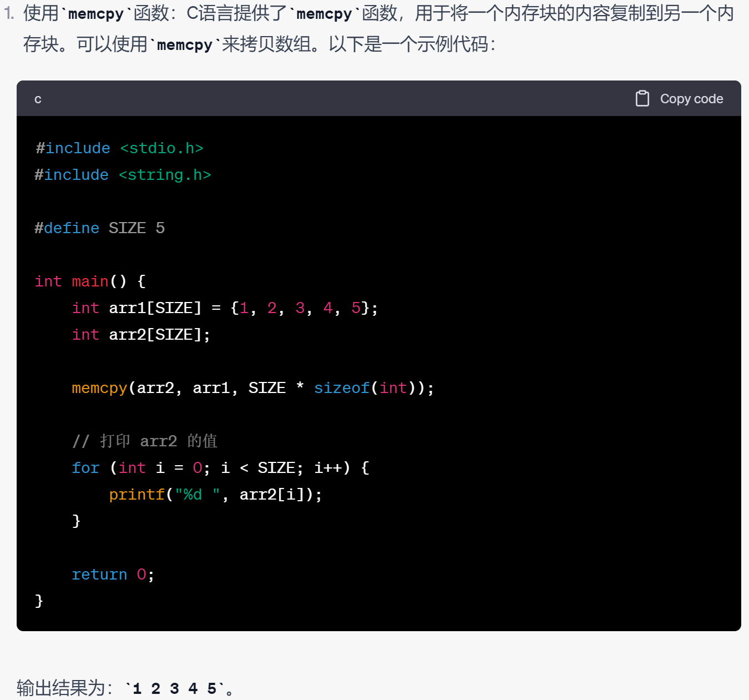
Task: Click the printf("%d ", arr2[i]) line
Action: (216, 495)
